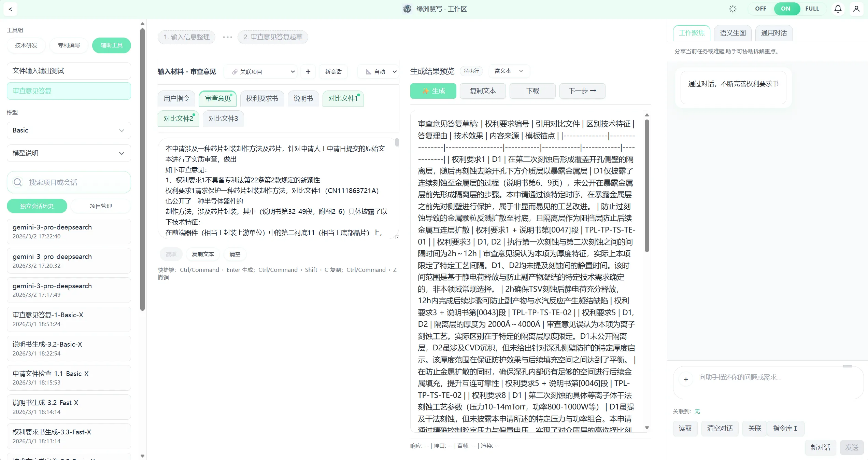Image resolution: width=868 pixels, height=460 pixels.
Task: Click the back arrow icon
Action: (11, 9)
